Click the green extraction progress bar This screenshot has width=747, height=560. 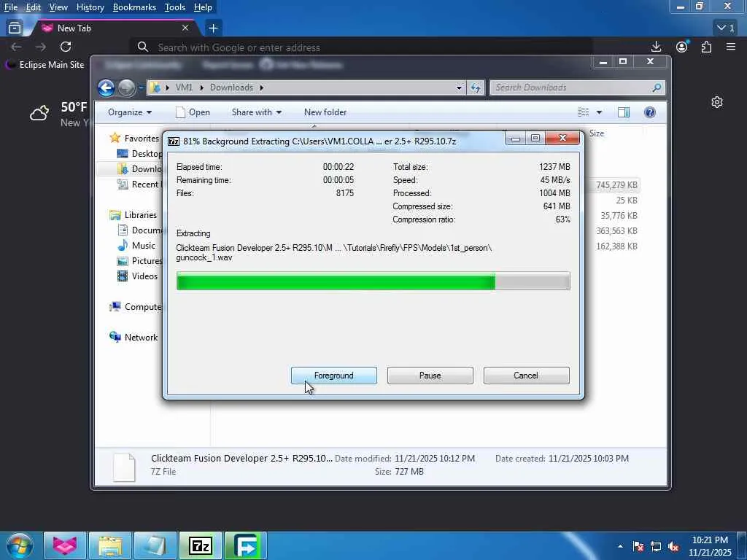pyautogui.click(x=373, y=281)
